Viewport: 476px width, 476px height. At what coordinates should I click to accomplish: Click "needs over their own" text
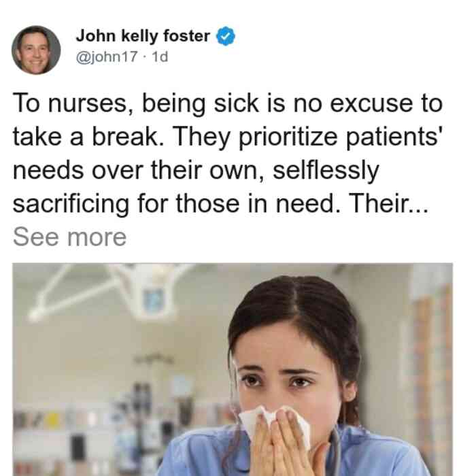(x=138, y=170)
